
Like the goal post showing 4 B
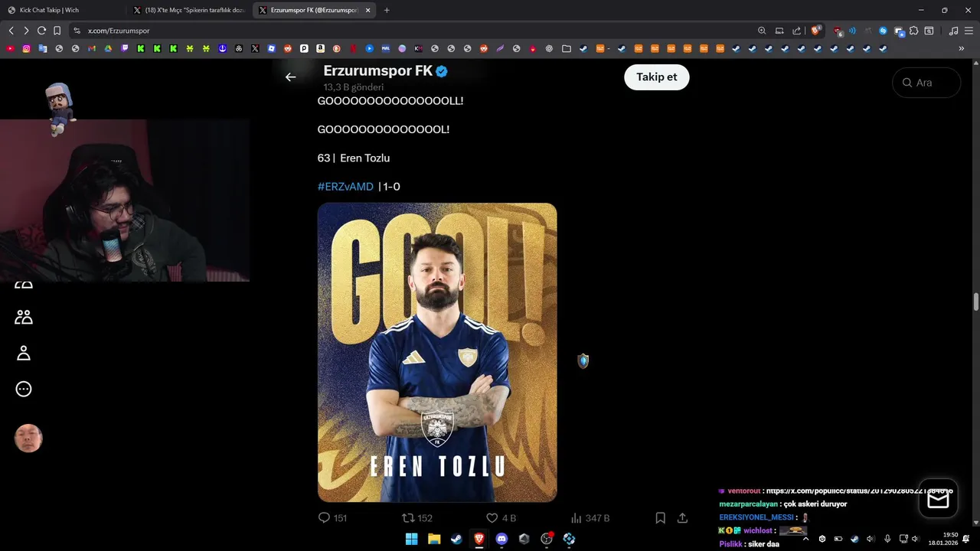[492, 518]
